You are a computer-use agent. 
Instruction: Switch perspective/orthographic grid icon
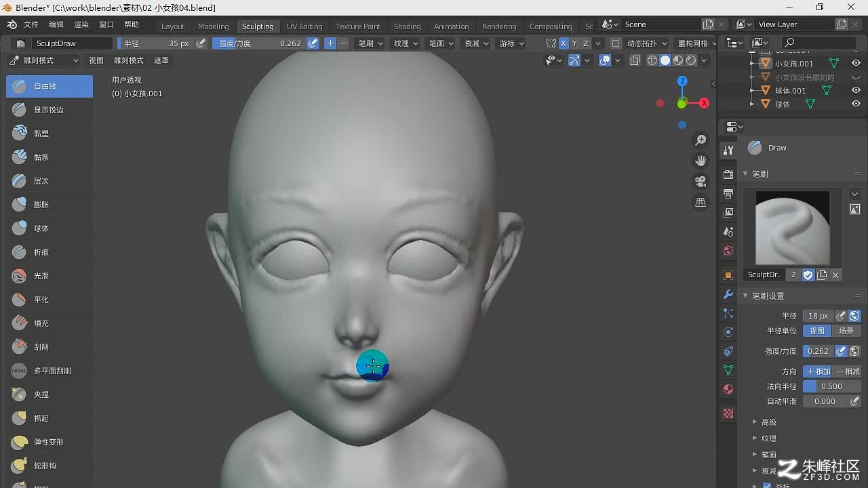point(701,203)
